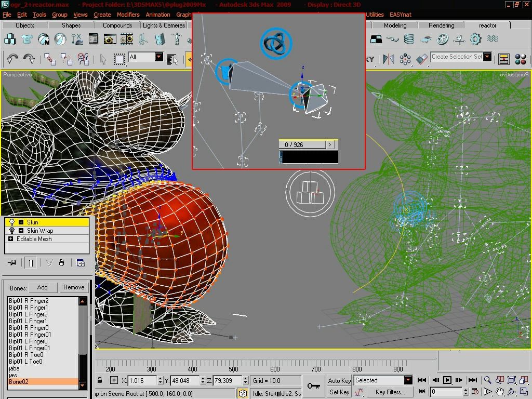Click the Rope Collection key-and-scissors icon

pyautogui.click(x=77, y=39)
